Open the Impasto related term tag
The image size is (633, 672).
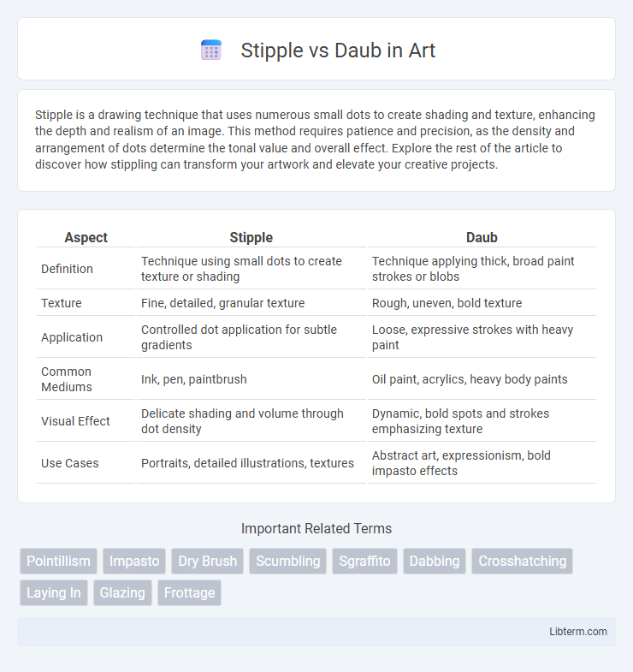(x=134, y=561)
